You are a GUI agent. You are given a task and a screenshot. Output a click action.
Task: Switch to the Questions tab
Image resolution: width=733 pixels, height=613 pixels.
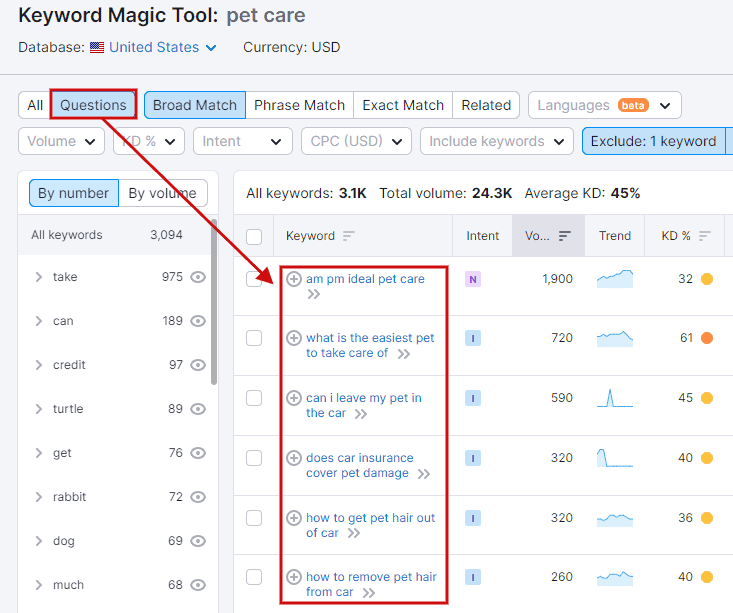(93, 105)
